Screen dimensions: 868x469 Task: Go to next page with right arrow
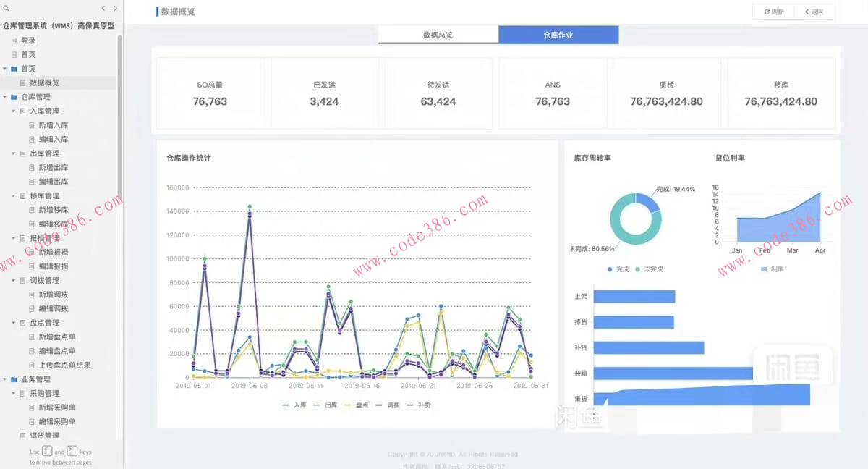(115, 9)
